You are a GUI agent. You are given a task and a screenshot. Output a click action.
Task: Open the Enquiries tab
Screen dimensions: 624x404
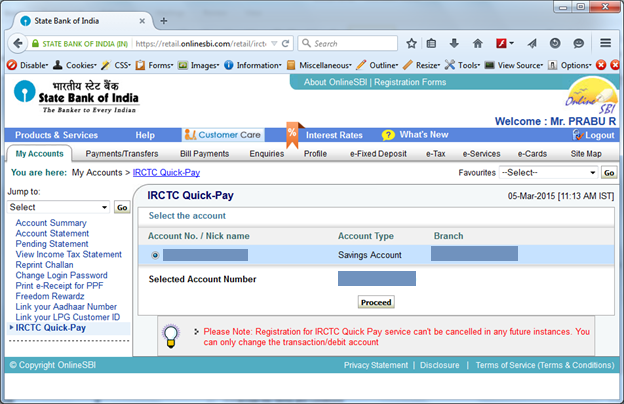point(267,154)
